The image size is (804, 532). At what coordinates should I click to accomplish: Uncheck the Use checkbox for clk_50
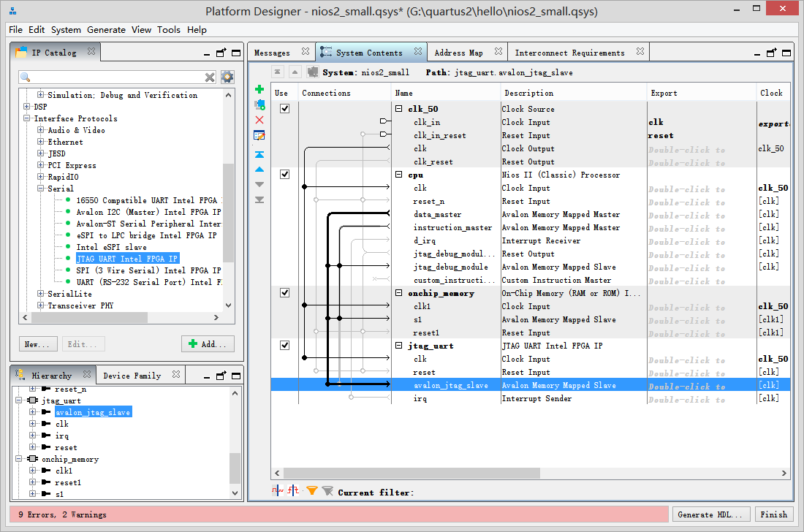[284, 109]
